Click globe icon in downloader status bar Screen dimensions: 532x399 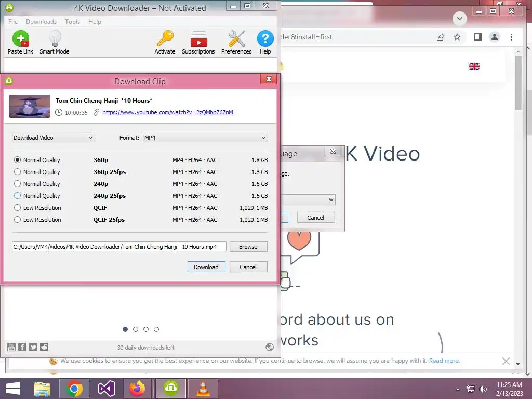(x=270, y=347)
